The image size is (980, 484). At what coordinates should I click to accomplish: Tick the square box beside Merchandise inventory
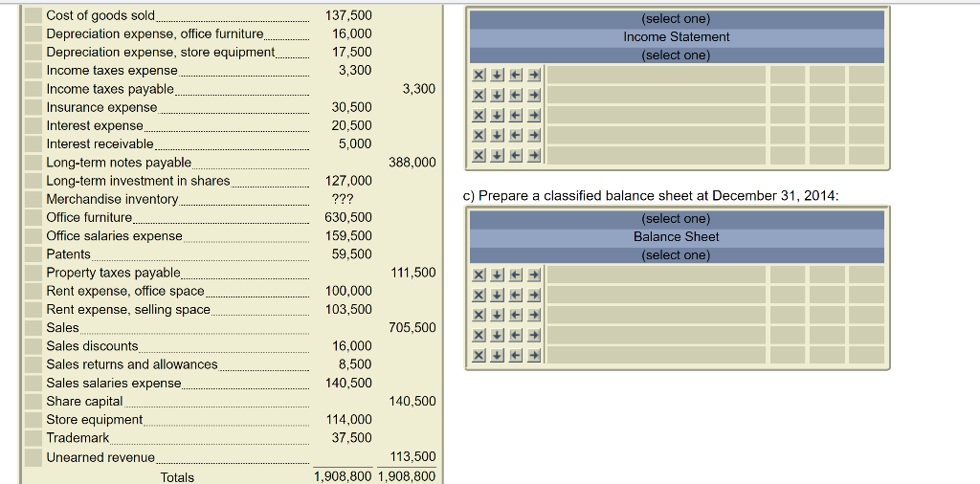point(33,199)
